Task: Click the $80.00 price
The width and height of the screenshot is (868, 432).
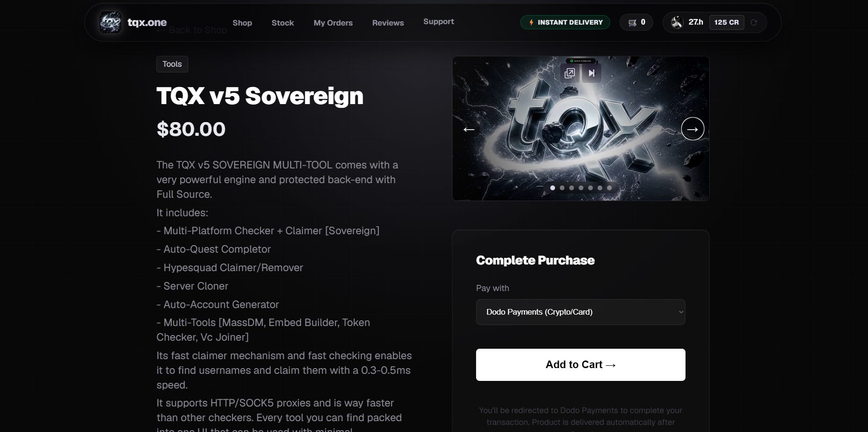Action: pyautogui.click(x=191, y=129)
